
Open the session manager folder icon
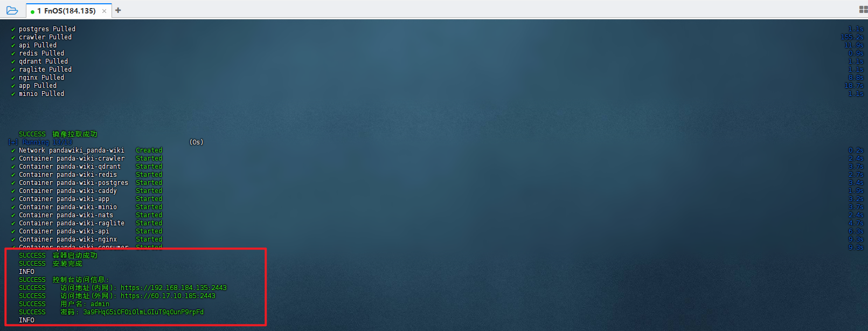12,10
